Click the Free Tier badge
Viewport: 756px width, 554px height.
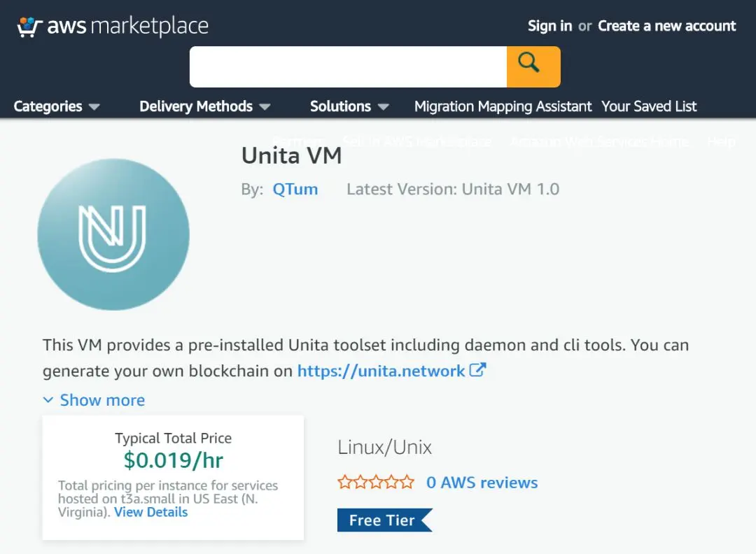(x=384, y=520)
